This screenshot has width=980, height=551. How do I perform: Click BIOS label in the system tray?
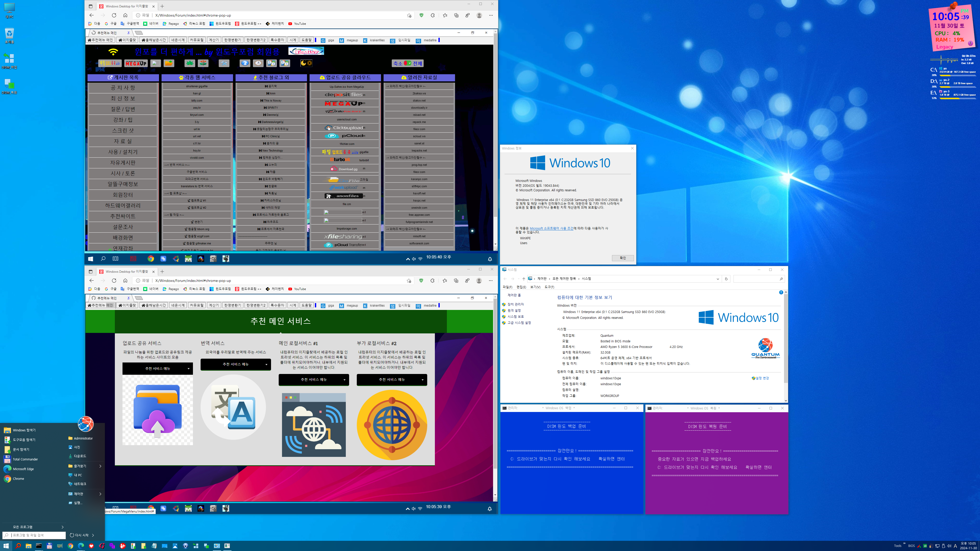[x=911, y=546]
